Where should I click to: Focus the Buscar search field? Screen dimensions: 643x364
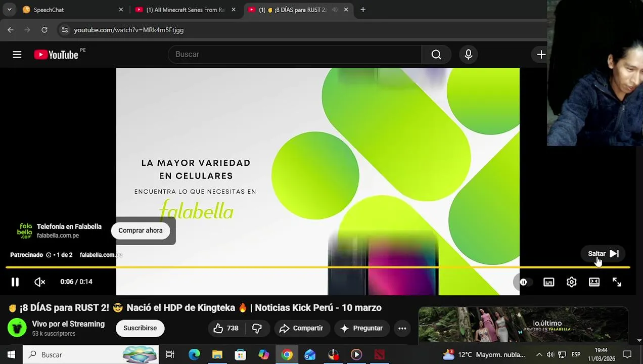(295, 55)
